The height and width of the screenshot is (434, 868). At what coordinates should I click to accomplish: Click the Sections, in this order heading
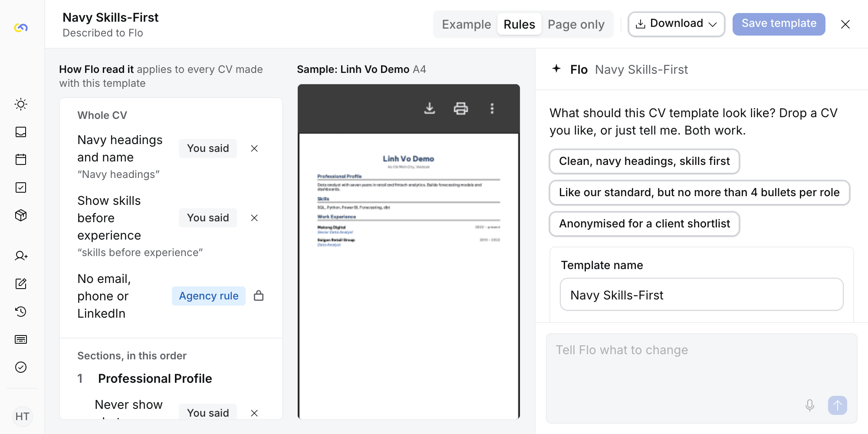tap(132, 356)
